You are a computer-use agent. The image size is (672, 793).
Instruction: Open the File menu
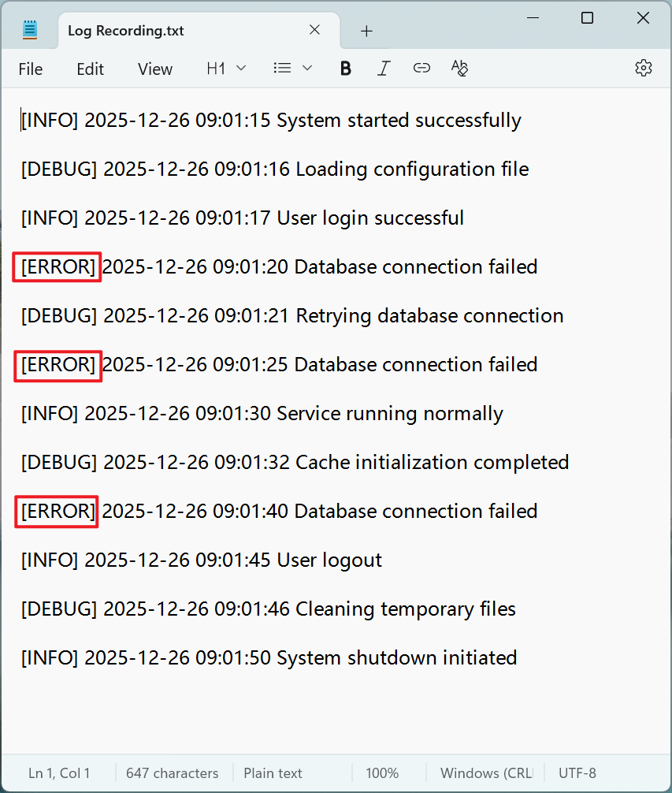tap(30, 69)
